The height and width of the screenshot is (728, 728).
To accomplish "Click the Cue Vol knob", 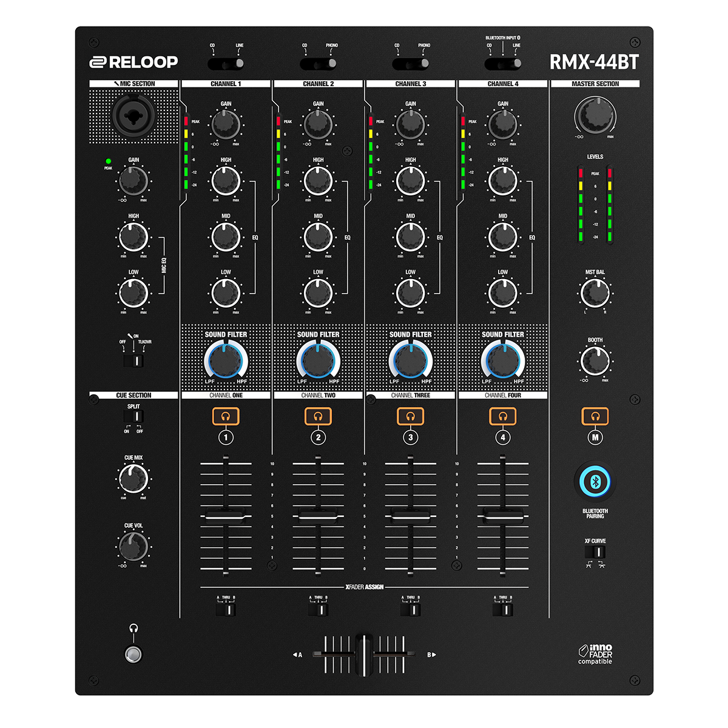I will tap(133, 547).
